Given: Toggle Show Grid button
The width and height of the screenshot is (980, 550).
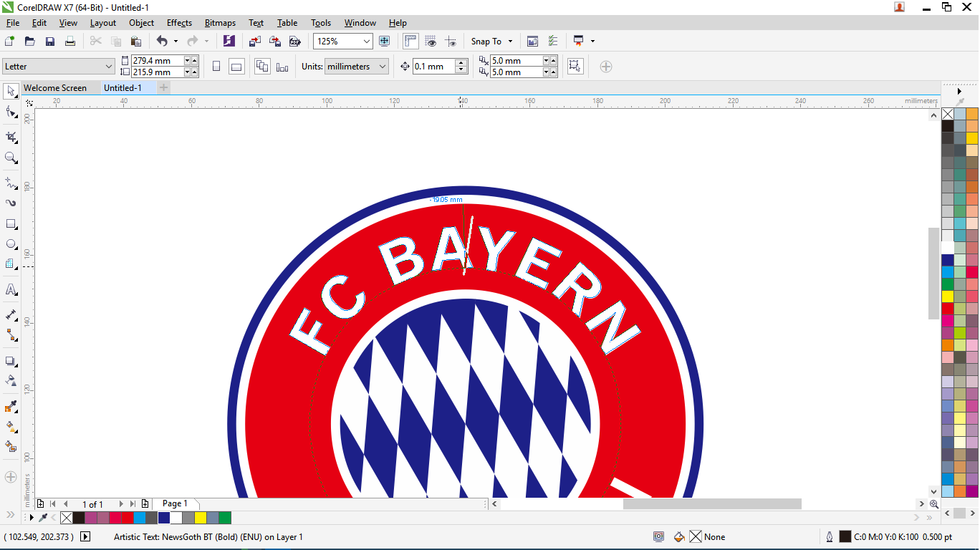Looking at the screenshot, I should pyautogui.click(x=431, y=42).
